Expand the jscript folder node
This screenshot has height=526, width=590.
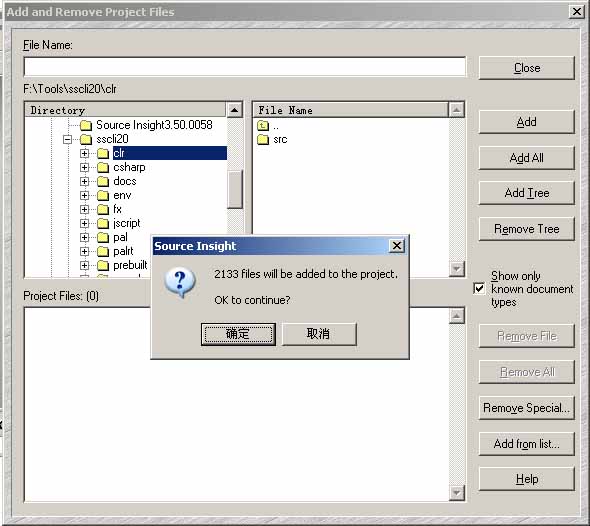(84, 223)
